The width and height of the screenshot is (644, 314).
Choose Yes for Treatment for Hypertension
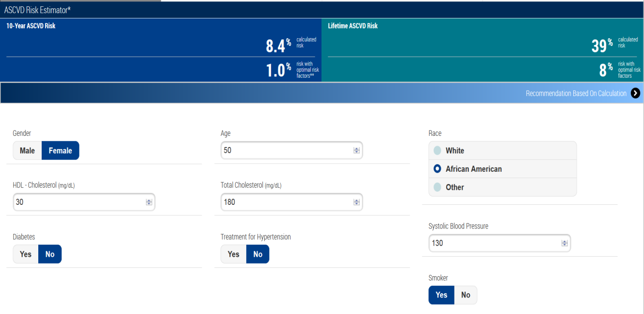[233, 254]
